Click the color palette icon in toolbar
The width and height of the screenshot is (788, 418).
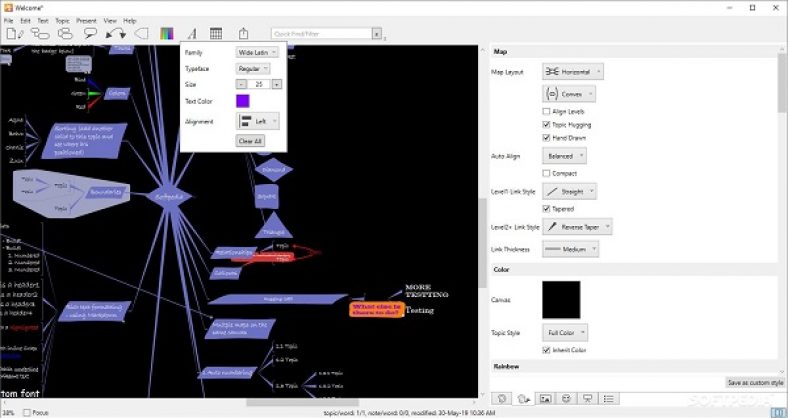[166, 34]
